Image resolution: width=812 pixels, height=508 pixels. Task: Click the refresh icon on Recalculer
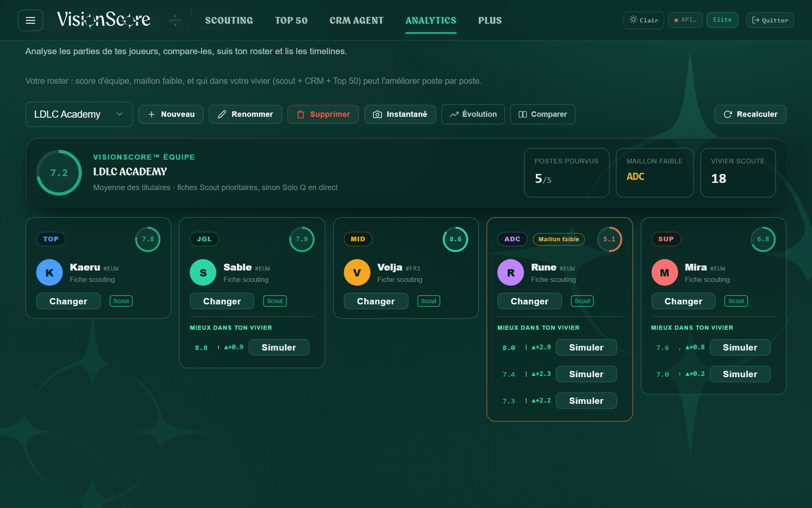[x=728, y=114]
